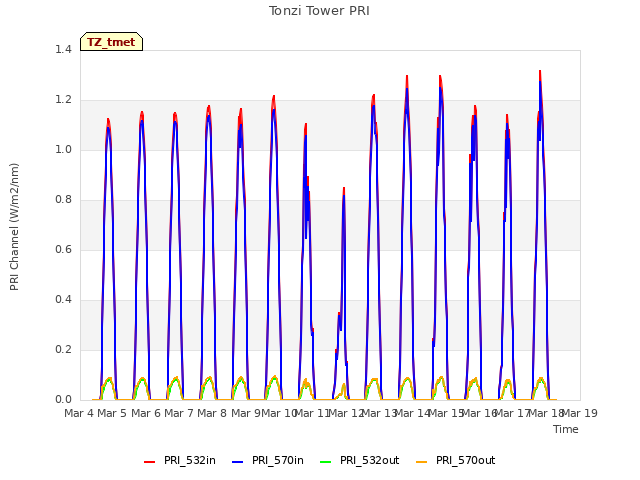Click the green PRI_532out legend swatch
This screenshot has height=480, width=640.
[x=326, y=462]
